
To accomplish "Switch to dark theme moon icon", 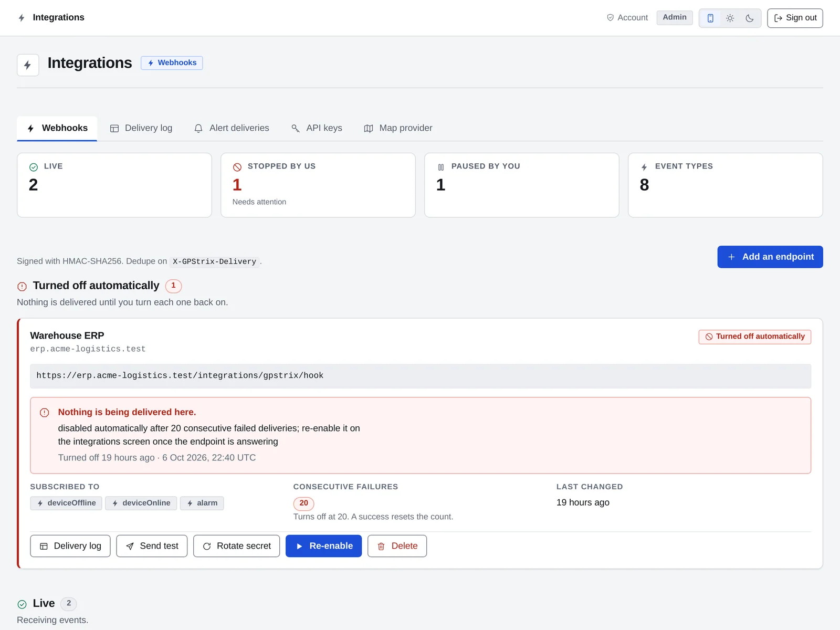I will [750, 18].
